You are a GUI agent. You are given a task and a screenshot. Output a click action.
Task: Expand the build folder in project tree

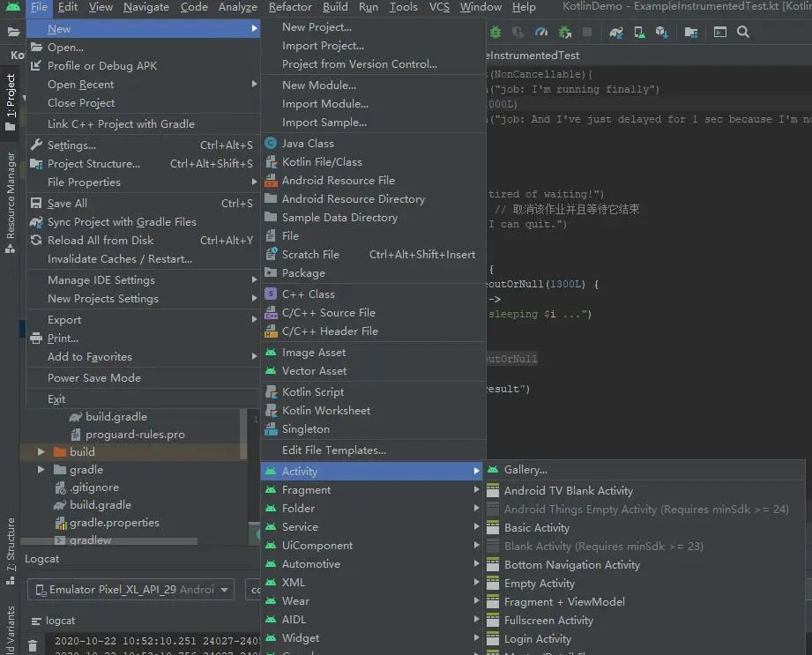coord(41,452)
